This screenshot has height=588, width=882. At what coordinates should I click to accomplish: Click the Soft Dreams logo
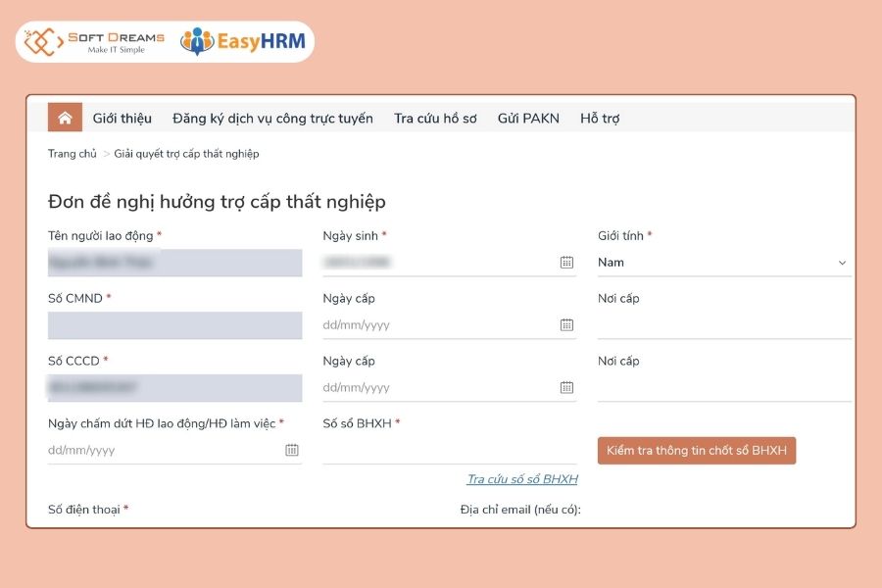click(x=95, y=42)
